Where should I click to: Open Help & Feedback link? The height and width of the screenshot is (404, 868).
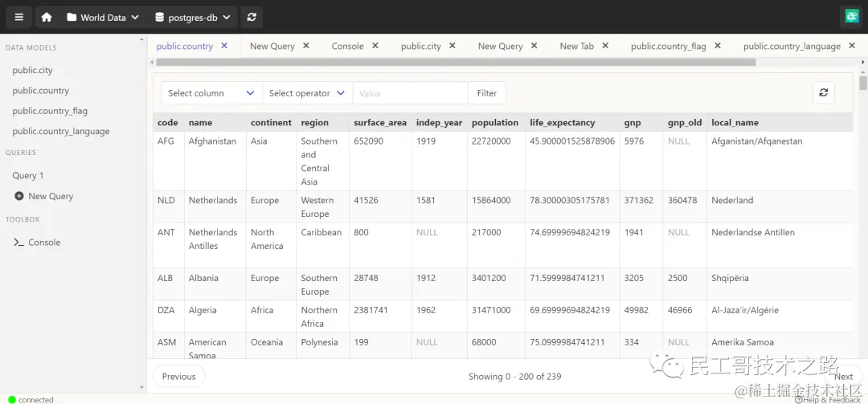tap(828, 399)
